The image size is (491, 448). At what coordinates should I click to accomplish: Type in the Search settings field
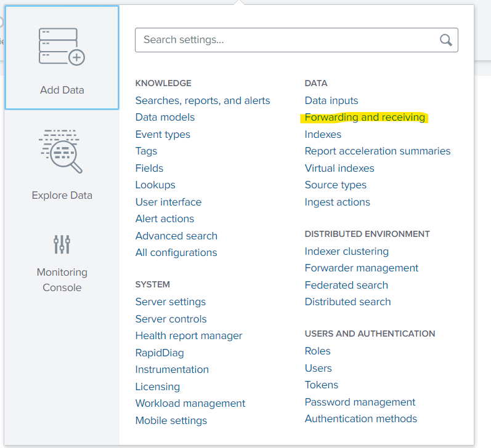click(x=286, y=40)
